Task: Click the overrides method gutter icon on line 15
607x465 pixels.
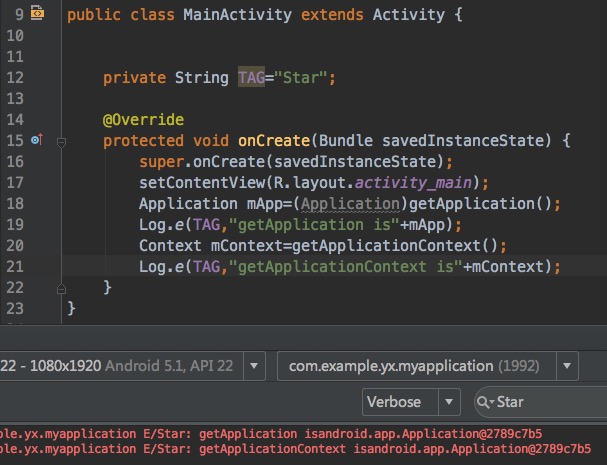Action: point(37,141)
